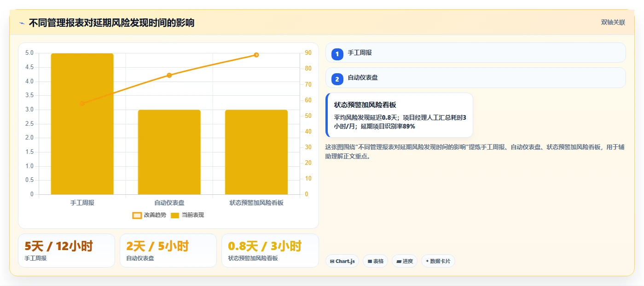Click the 数据卡片 tag chip
The height and width of the screenshot is (286, 644).
click(438, 261)
